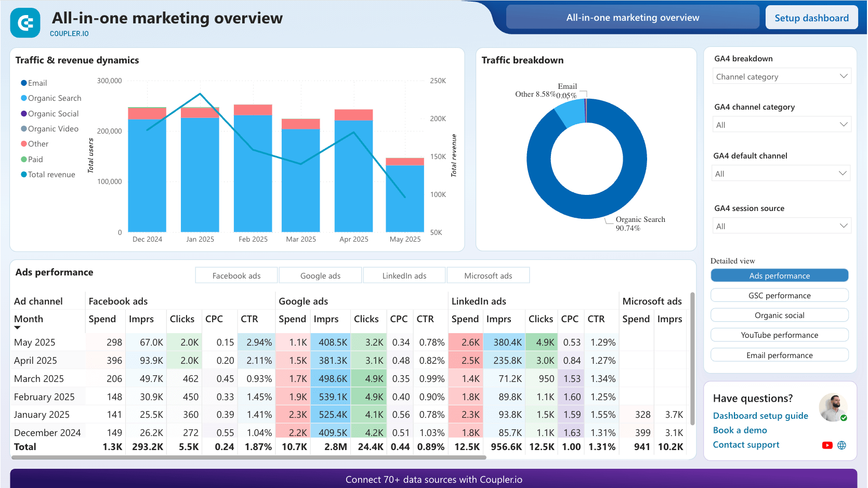Click the Setup dashboard button
The width and height of the screenshot is (868, 488).
pyautogui.click(x=811, y=17)
